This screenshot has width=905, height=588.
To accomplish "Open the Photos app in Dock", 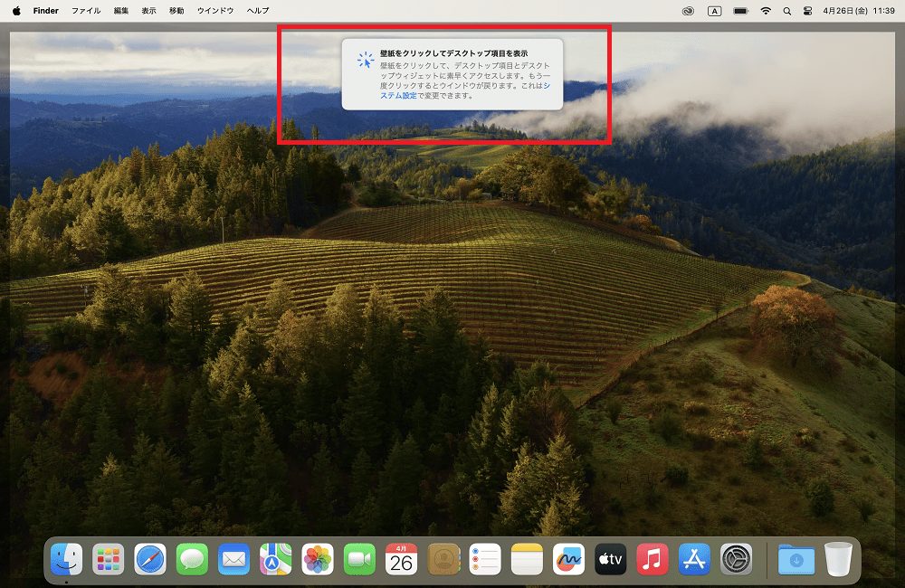I will (x=318, y=559).
